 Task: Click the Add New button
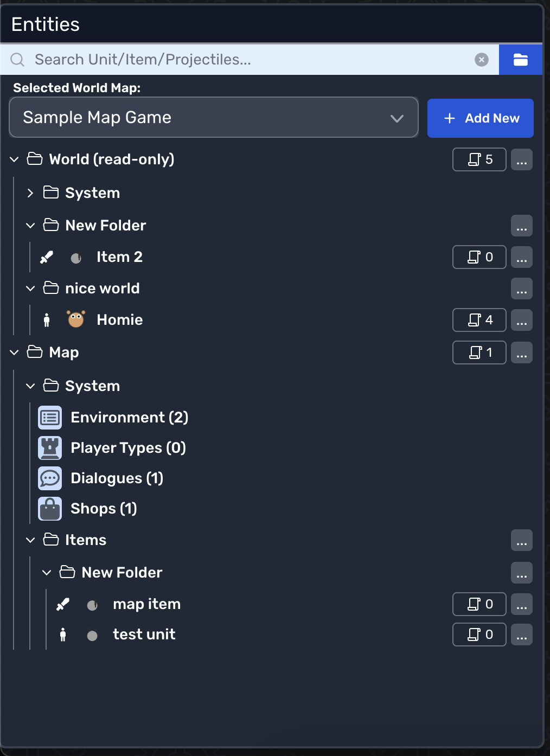point(480,118)
